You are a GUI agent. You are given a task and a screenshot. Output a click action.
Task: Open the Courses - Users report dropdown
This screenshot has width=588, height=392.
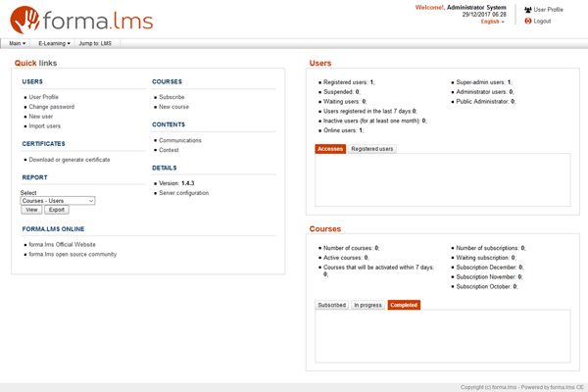[58, 200]
